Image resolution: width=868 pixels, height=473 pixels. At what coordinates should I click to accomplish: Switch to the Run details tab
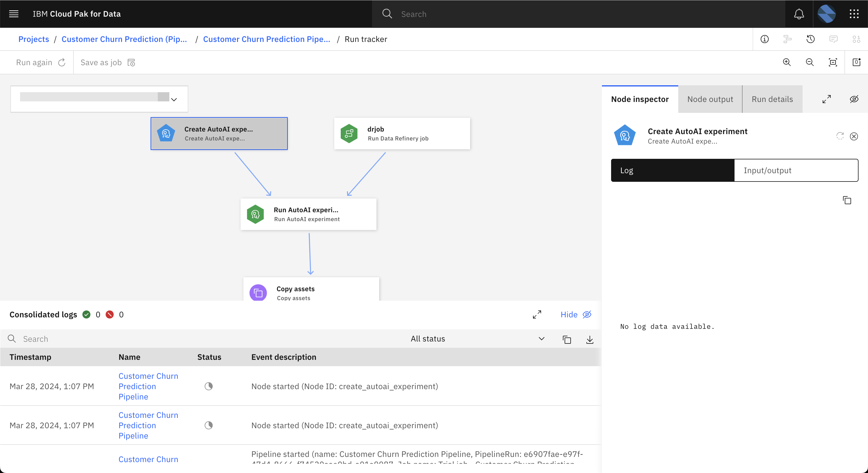click(x=772, y=99)
